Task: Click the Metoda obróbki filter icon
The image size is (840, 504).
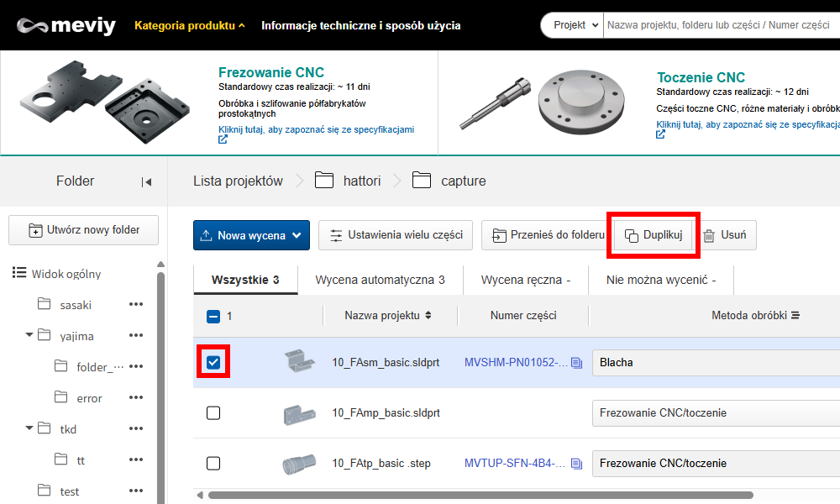Action: (795, 316)
